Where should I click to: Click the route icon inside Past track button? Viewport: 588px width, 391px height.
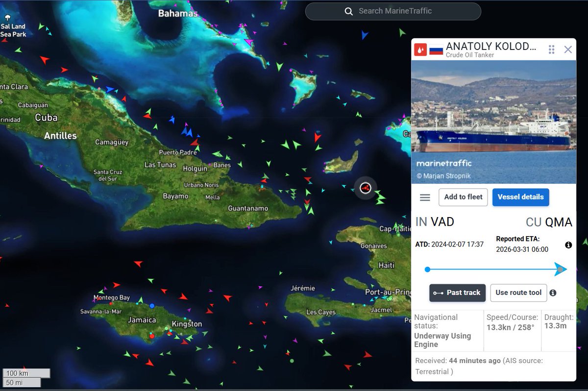tap(439, 293)
